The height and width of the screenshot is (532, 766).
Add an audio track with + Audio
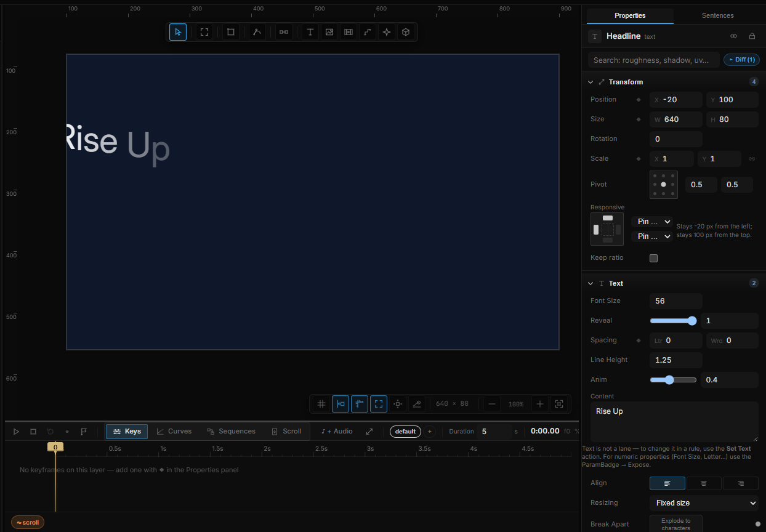click(337, 432)
